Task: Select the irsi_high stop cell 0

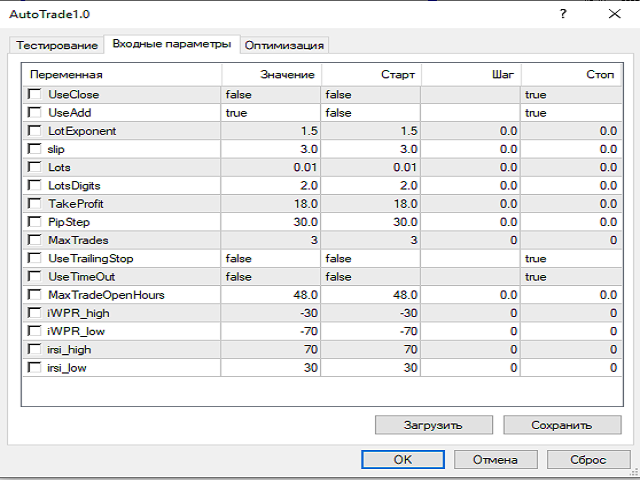Action: coord(571,349)
